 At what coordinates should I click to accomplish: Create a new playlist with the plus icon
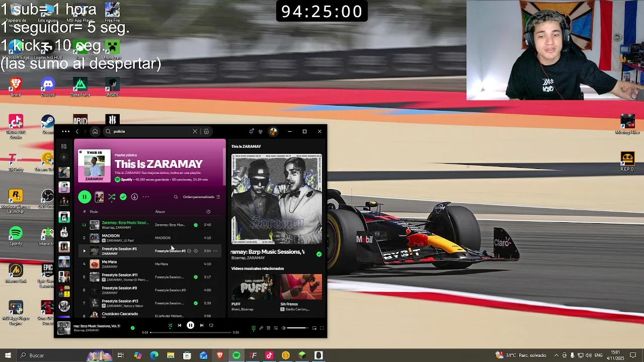64,157
